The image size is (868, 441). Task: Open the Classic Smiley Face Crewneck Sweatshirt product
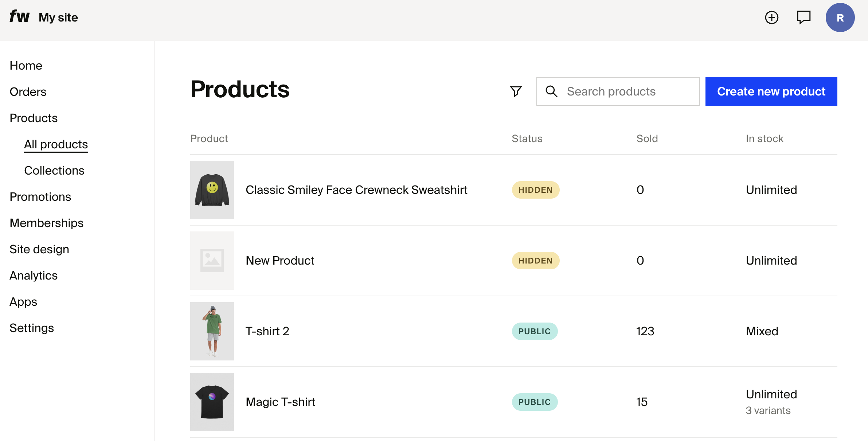(x=356, y=190)
